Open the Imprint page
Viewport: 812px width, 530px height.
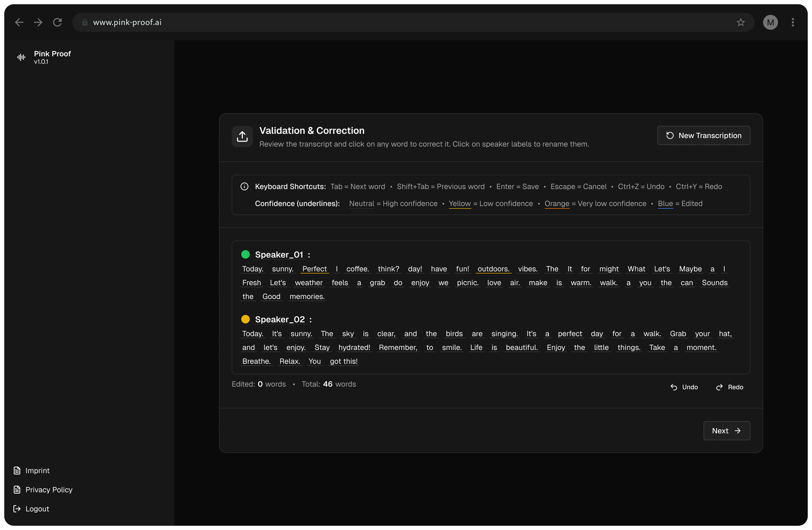(x=37, y=471)
